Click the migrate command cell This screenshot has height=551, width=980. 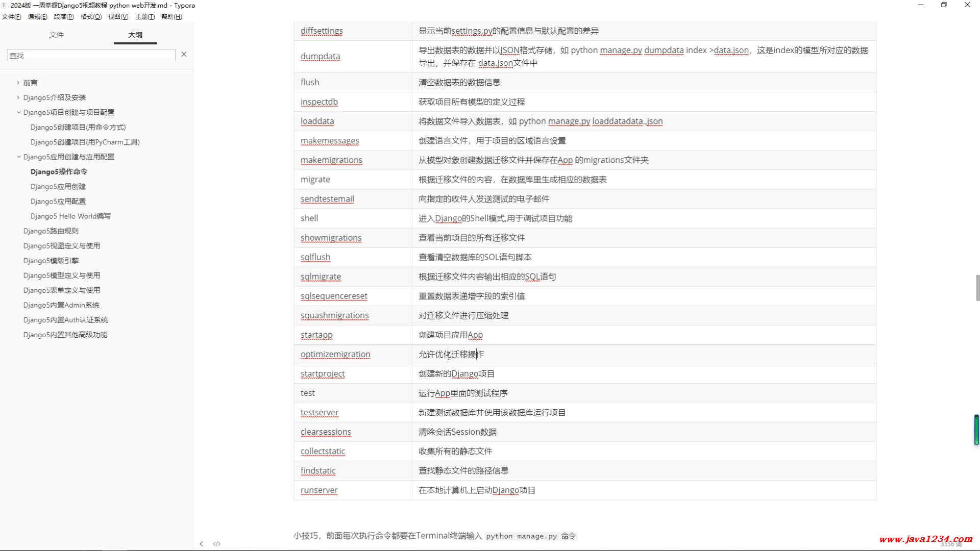pos(353,179)
